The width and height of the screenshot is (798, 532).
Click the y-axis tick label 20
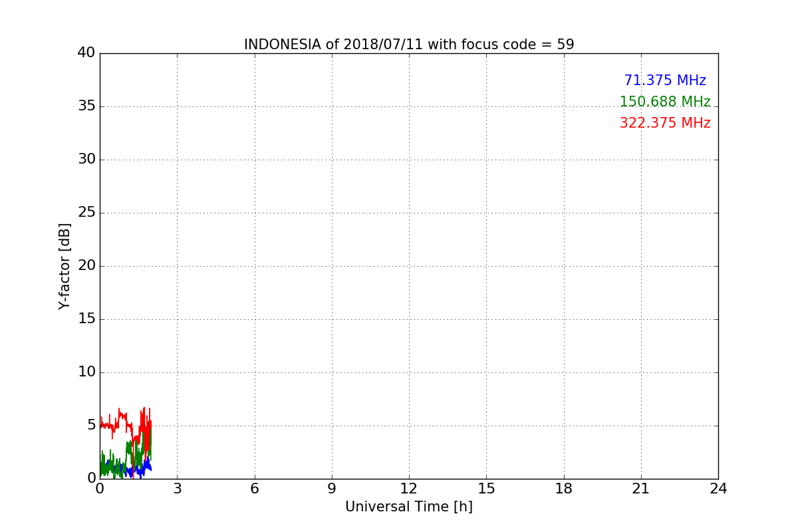(x=86, y=266)
